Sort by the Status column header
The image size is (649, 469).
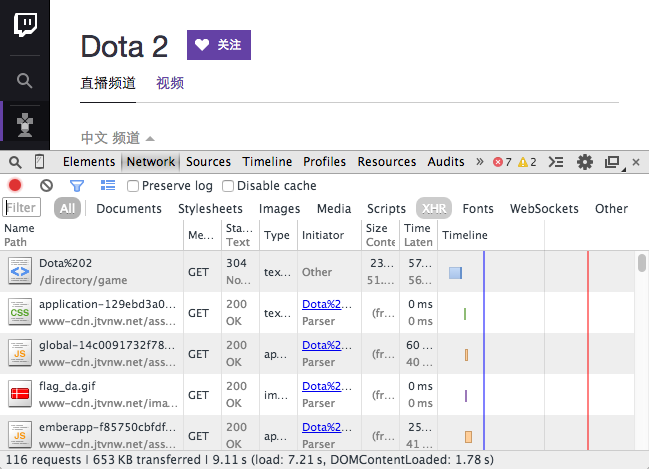click(240, 235)
